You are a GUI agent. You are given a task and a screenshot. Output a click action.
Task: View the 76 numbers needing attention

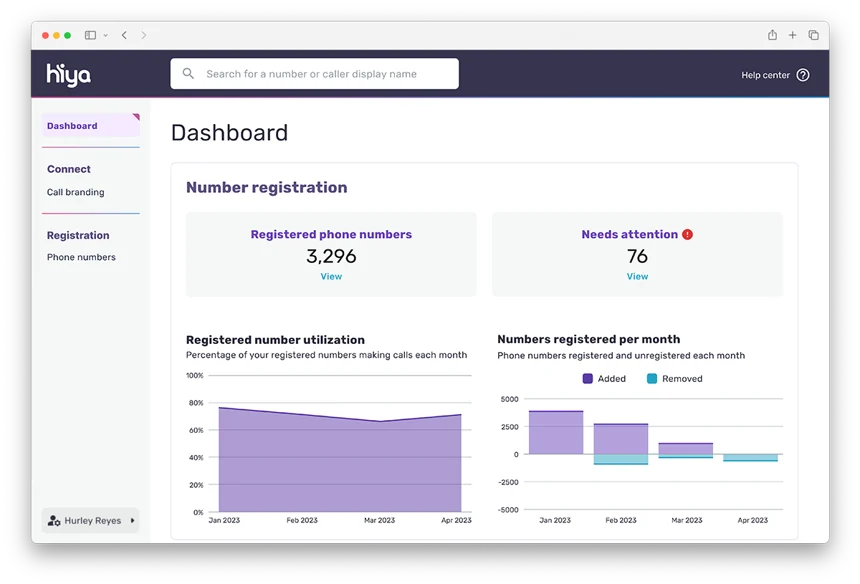pyautogui.click(x=637, y=276)
